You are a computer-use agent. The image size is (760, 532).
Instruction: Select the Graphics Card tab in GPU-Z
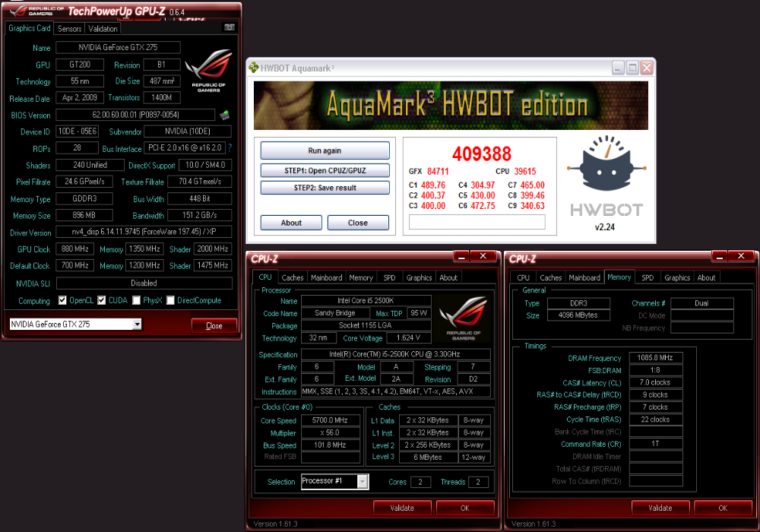pos(29,28)
